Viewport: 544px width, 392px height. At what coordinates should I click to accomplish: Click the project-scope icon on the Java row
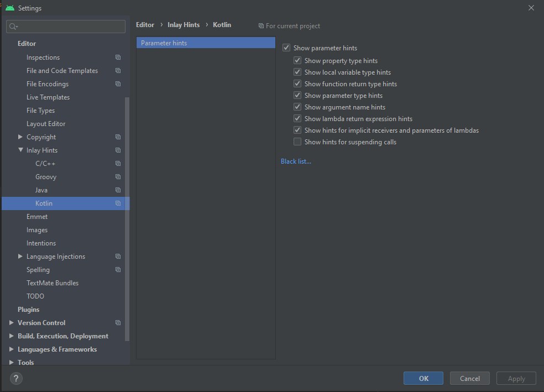click(x=118, y=190)
